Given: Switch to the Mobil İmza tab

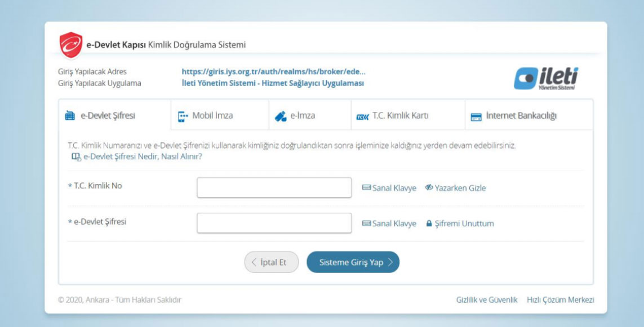Looking at the screenshot, I should click(220, 115).
